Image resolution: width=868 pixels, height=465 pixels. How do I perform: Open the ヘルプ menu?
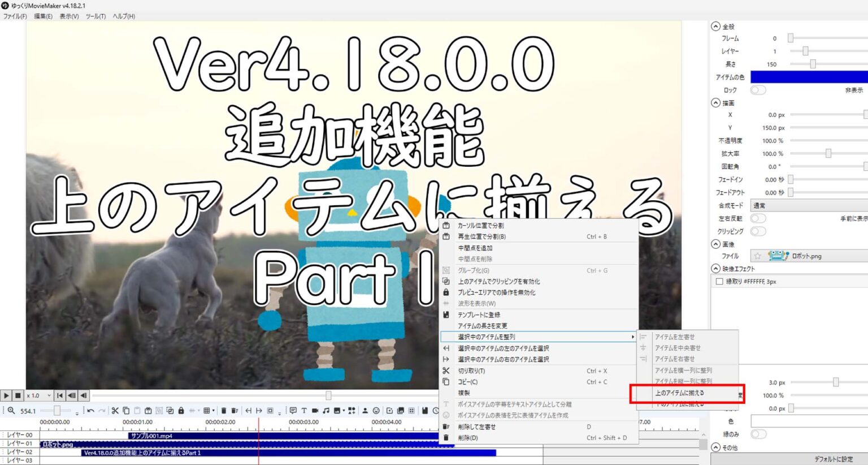pyautogui.click(x=123, y=16)
